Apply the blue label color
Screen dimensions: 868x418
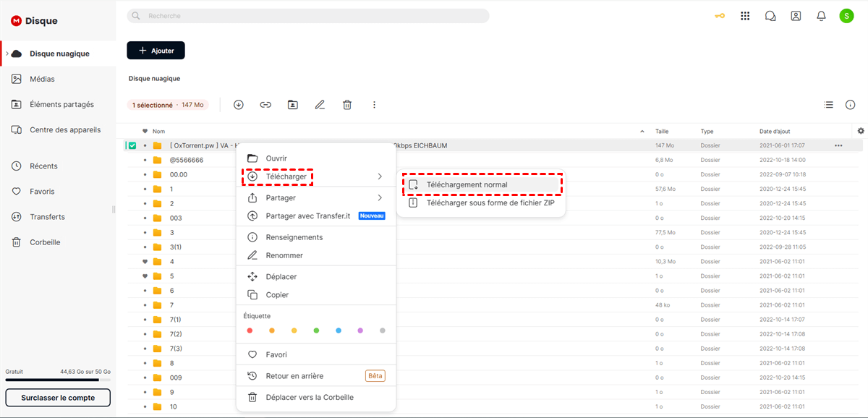(339, 330)
